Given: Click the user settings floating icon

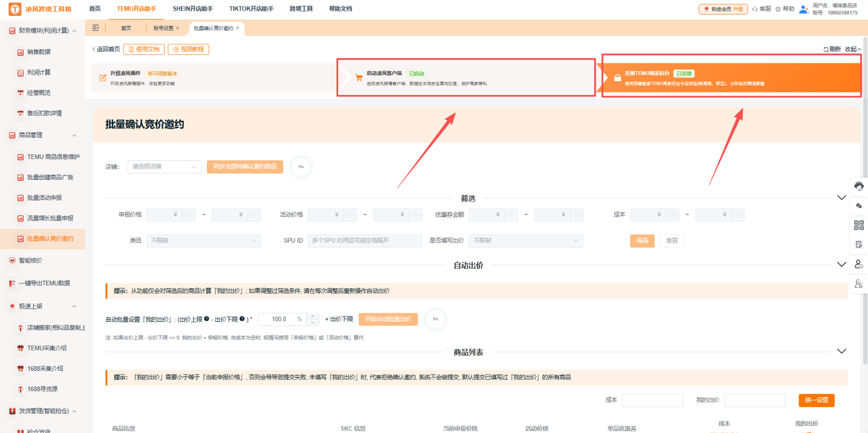Looking at the screenshot, I should point(859,284).
